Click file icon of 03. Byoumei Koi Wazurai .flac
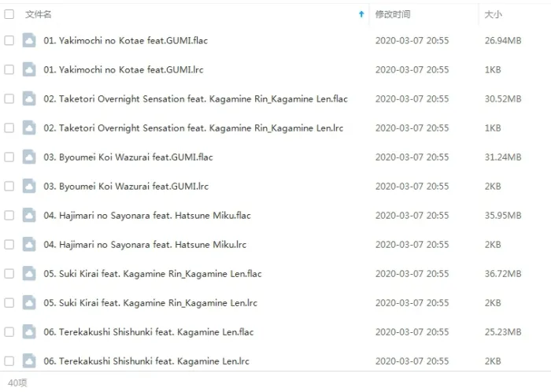 click(x=29, y=157)
